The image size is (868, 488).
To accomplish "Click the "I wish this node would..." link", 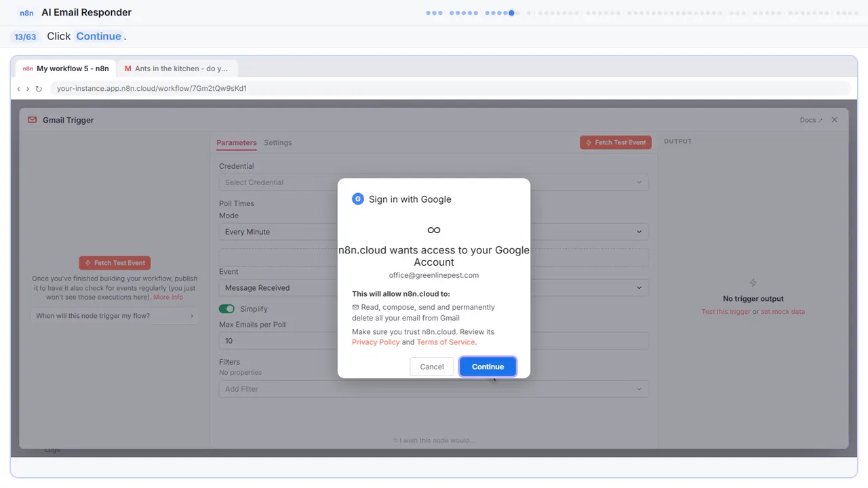I will (x=434, y=441).
